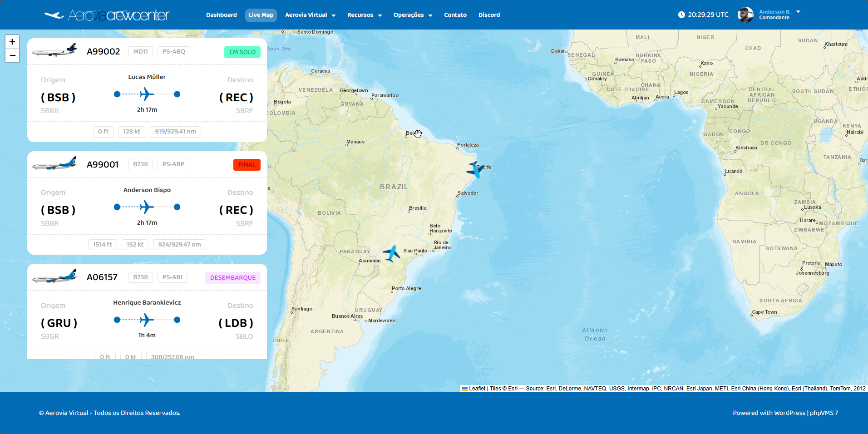Click pilot name Henrique Barankievicz

coord(147,303)
